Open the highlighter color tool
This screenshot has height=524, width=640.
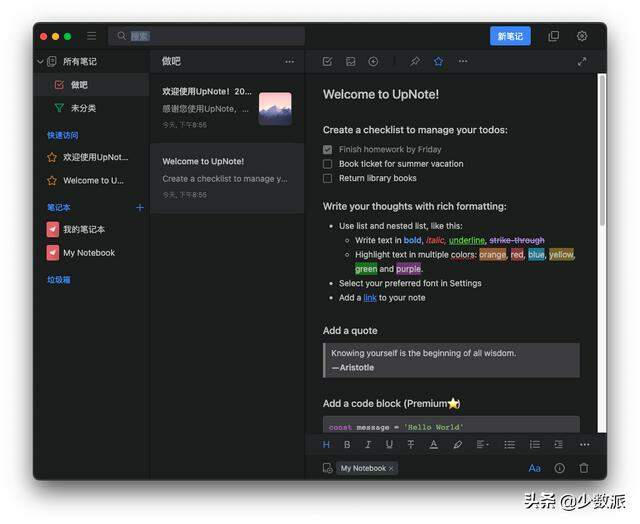(458, 445)
